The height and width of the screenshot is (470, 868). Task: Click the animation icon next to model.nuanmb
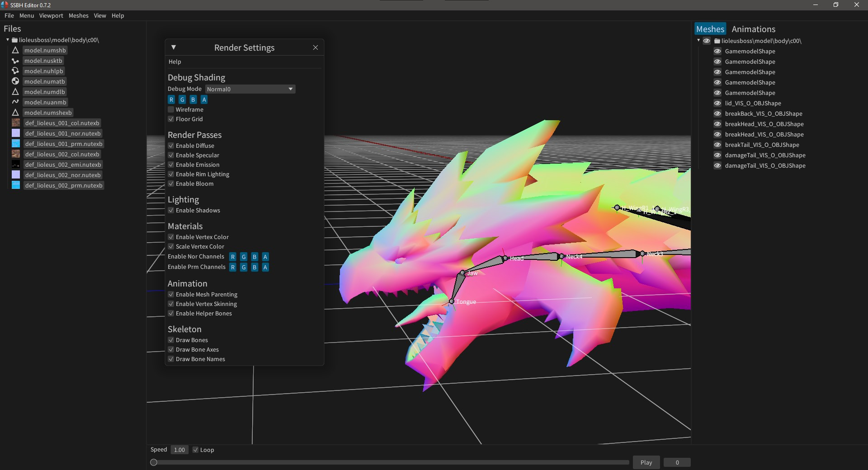click(15, 102)
